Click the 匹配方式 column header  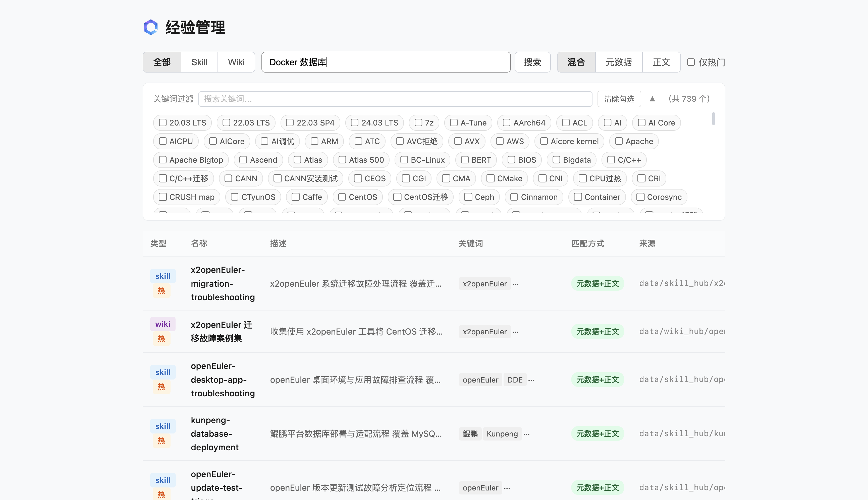pyautogui.click(x=588, y=243)
